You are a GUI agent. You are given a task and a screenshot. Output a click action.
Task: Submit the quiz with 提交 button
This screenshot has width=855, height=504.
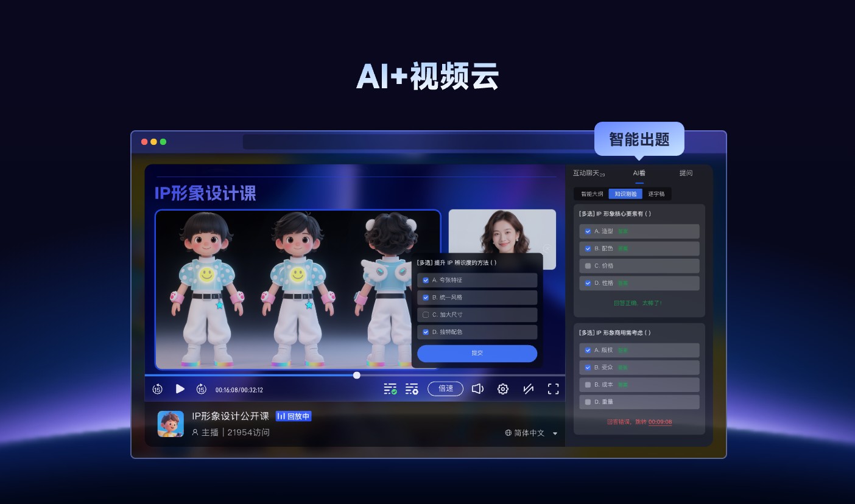tap(477, 353)
